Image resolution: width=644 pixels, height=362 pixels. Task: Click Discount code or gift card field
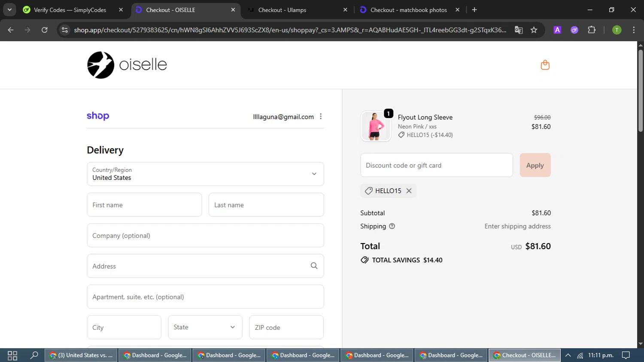pos(437,165)
